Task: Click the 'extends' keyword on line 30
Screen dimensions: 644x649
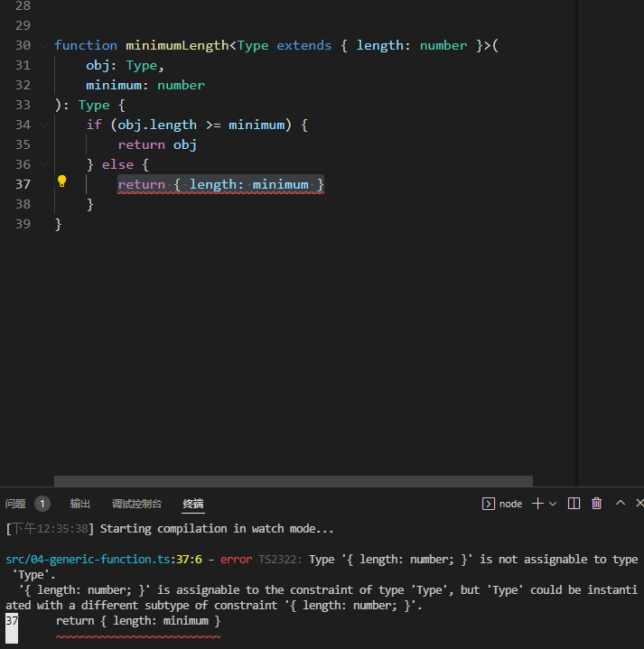Action: point(304,45)
